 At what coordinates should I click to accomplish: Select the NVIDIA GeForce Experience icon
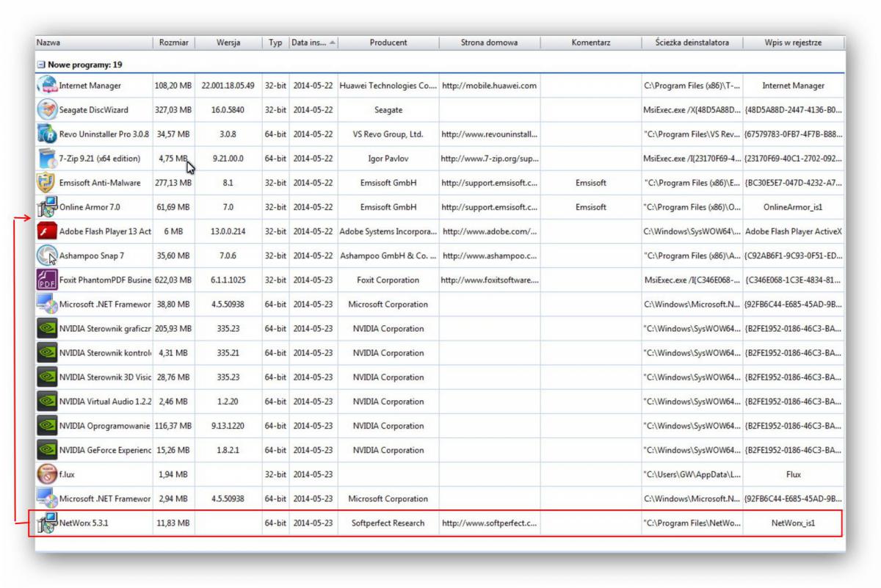47,449
